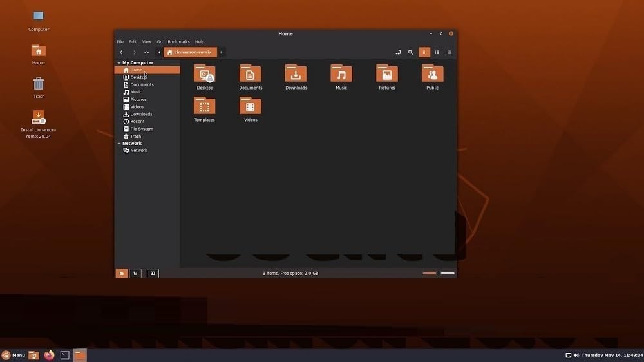Go forward with the toolbar forward arrow
Image resolution: width=644 pixels, height=362 pixels.
(134, 52)
